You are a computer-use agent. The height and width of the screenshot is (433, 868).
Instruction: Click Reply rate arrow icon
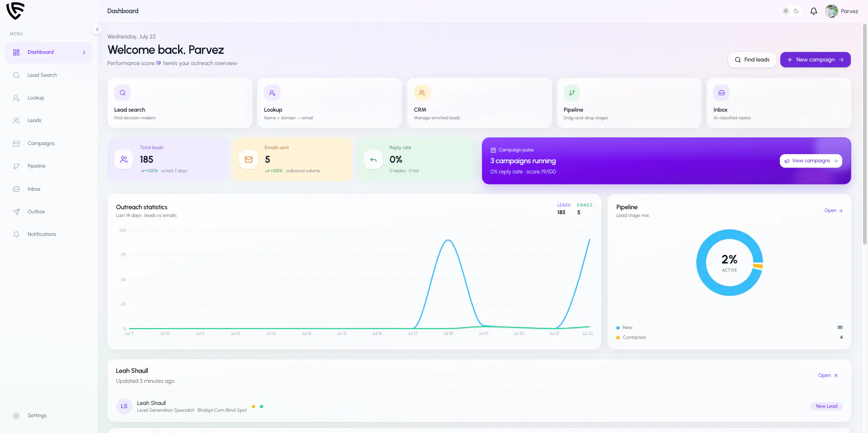click(373, 160)
